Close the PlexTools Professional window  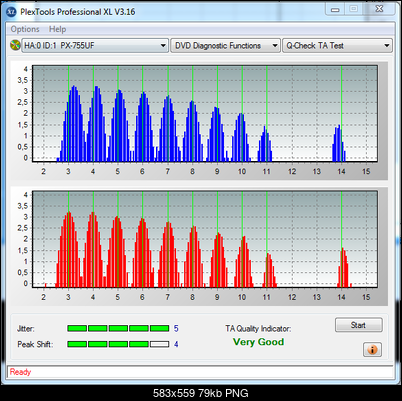click(x=379, y=9)
